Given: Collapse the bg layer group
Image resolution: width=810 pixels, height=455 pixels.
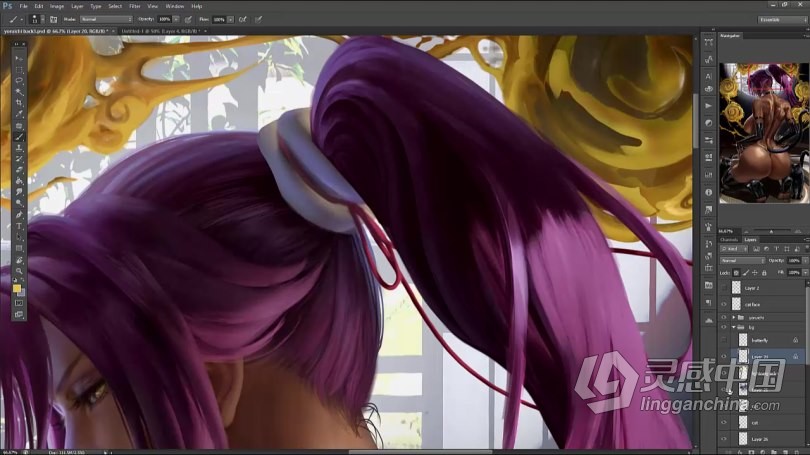Looking at the screenshot, I should pyautogui.click(x=734, y=327).
